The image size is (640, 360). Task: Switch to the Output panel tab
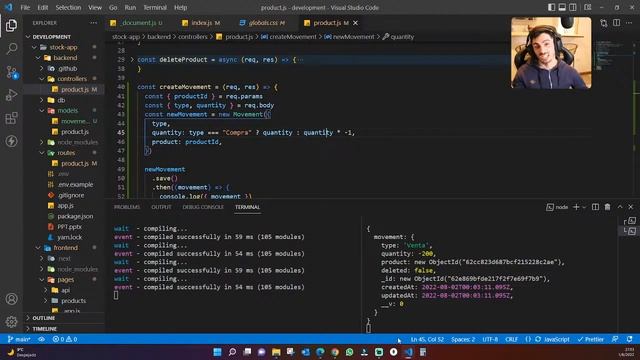tap(161, 207)
